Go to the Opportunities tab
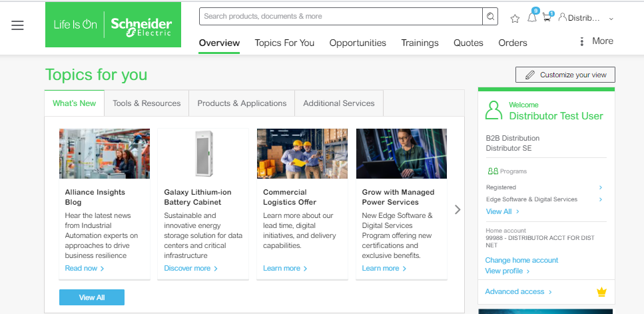 click(358, 43)
